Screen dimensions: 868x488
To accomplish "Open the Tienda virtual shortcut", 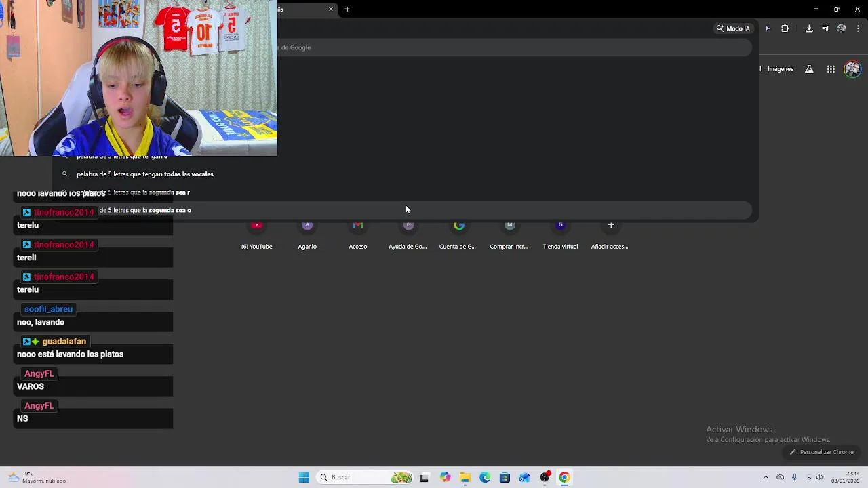I will tap(560, 236).
